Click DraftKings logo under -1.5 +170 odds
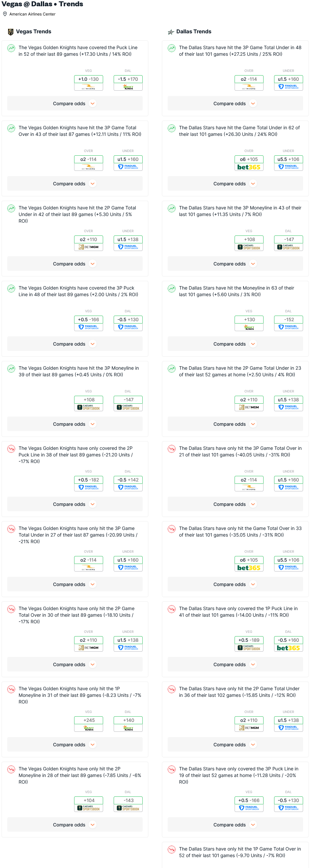Image resolution: width=310 pixels, height=868 pixels. coord(128,87)
